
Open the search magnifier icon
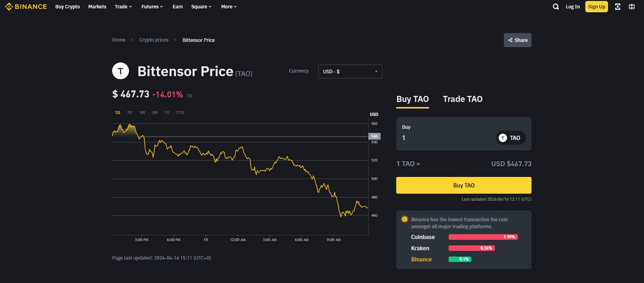click(x=556, y=7)
